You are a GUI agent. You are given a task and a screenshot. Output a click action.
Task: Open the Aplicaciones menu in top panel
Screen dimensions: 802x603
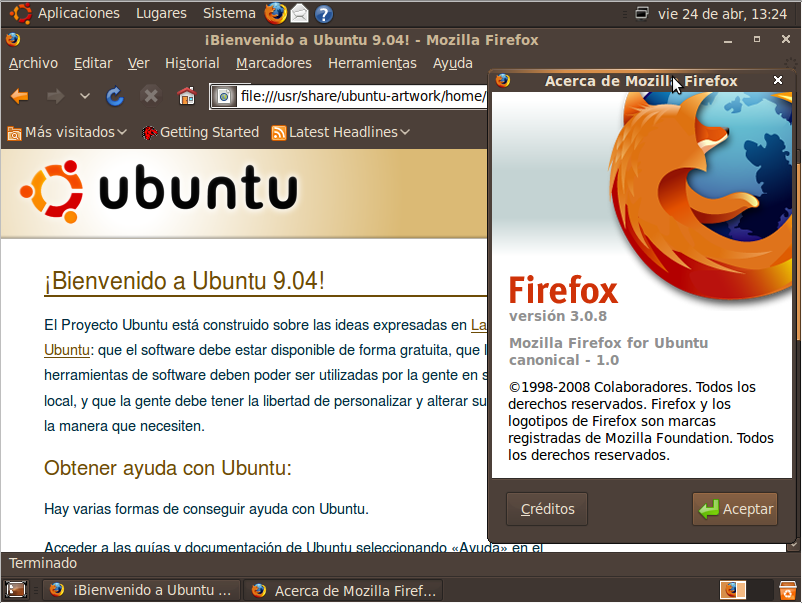64,13
